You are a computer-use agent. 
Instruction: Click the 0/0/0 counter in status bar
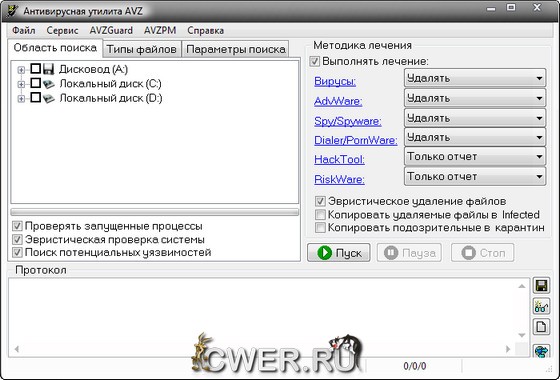[x=415, y=366]
